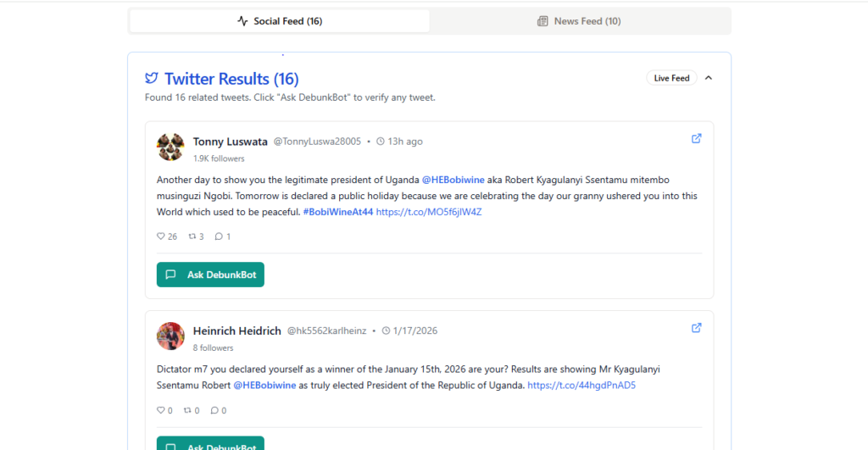Click retweet icon on Heinrich Heidrich's tweet

point(188,410)
